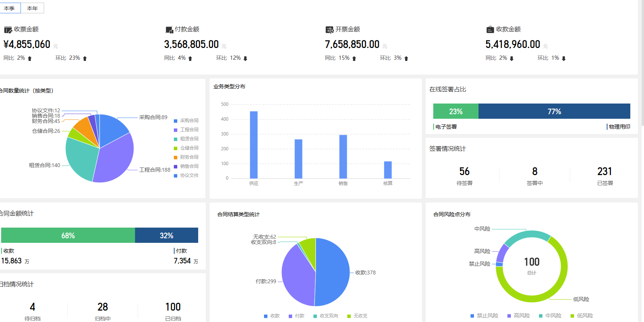This screenshot has height=322, width=644.
Task: Click the 23% 电子签署 progress segment
Action: (x=456, y=111)
